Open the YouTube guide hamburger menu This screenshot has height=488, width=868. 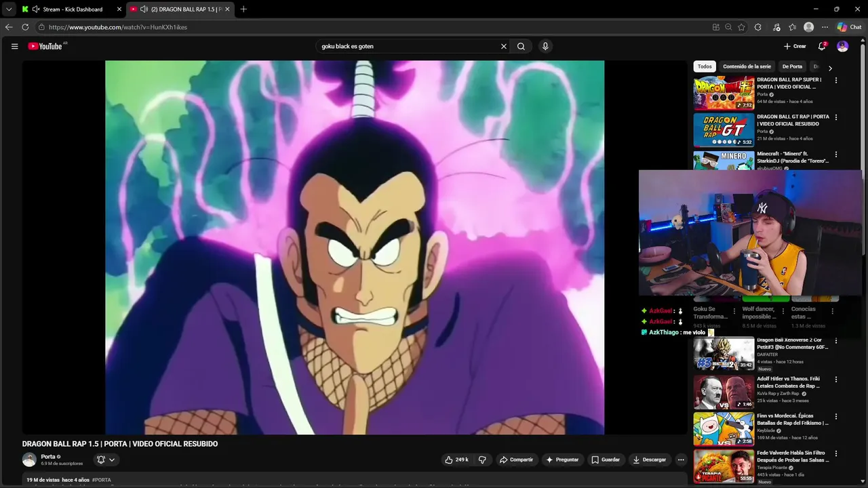click(x=14, y=46)
